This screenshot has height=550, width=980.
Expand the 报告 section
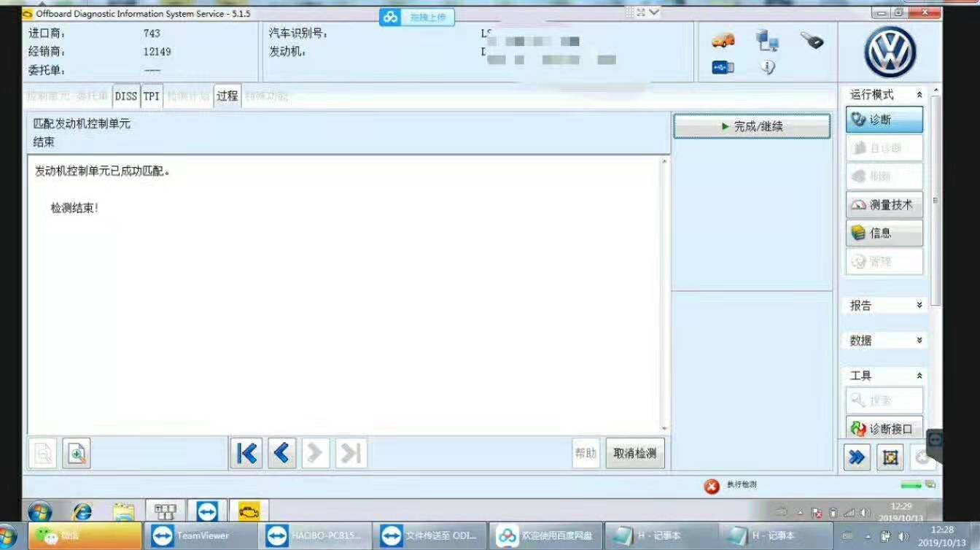[919, 305]
